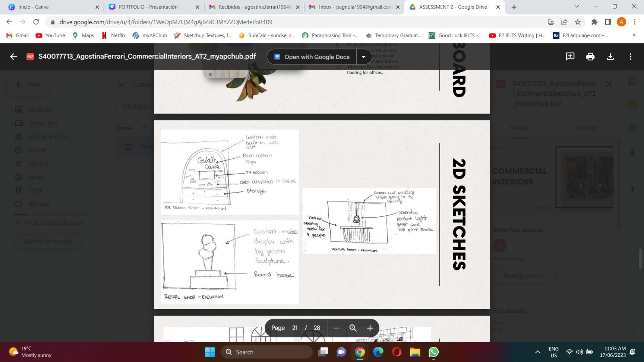Open the myAPChub bookmark
644x362 pixels.
pos(150,35)
